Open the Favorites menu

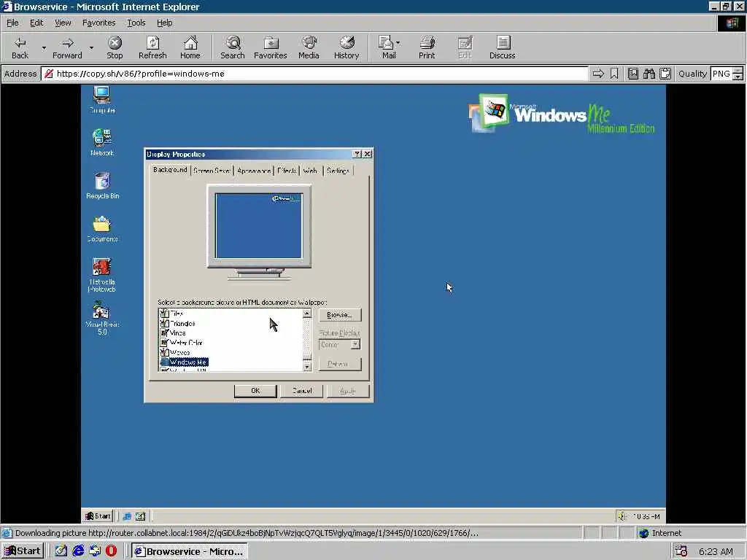[x=98, y=23]
